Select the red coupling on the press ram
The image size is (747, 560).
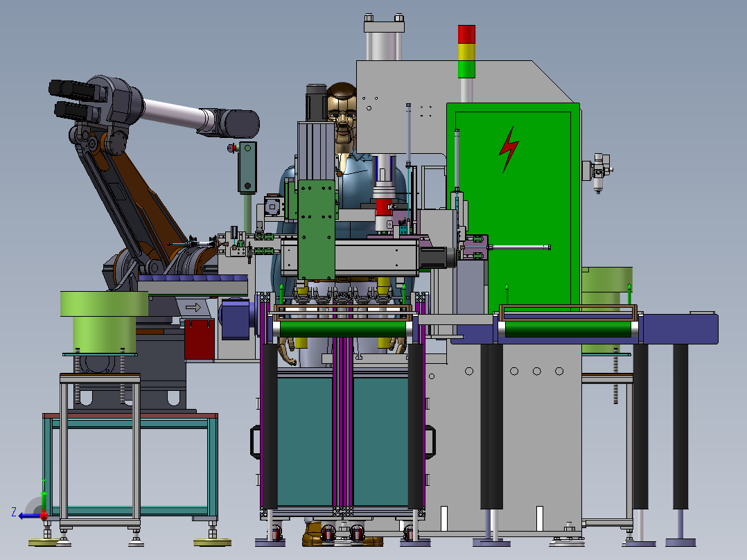coord(383,208)
